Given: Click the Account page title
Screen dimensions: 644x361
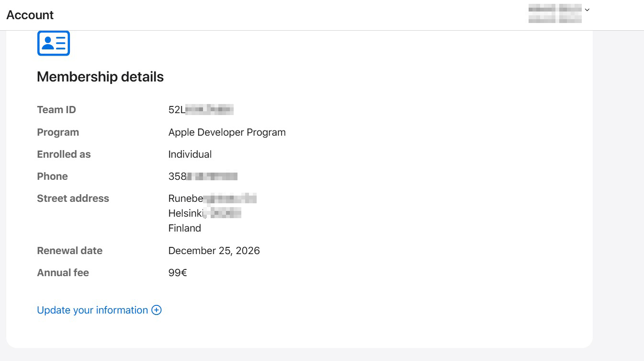Looking at the screenshot, I should point(30,15).
